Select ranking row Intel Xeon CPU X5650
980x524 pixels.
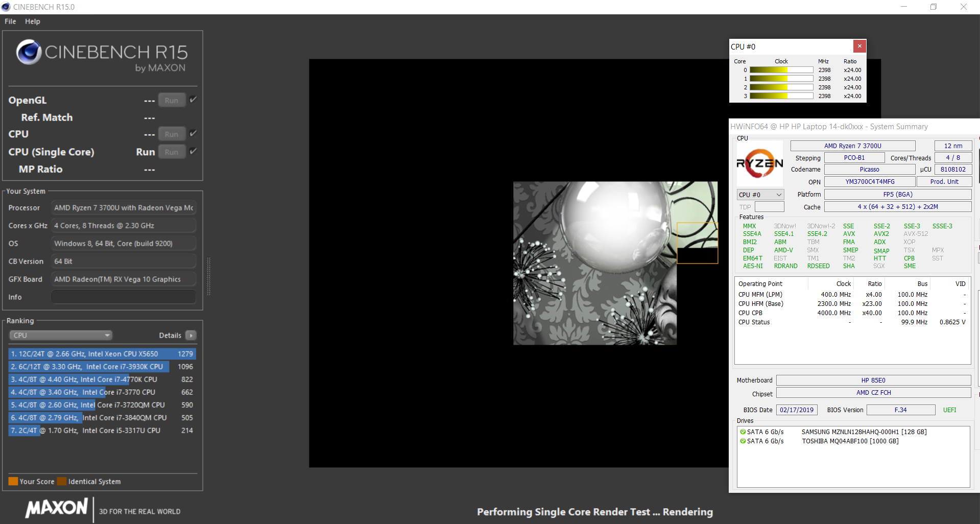click(102, 354)
